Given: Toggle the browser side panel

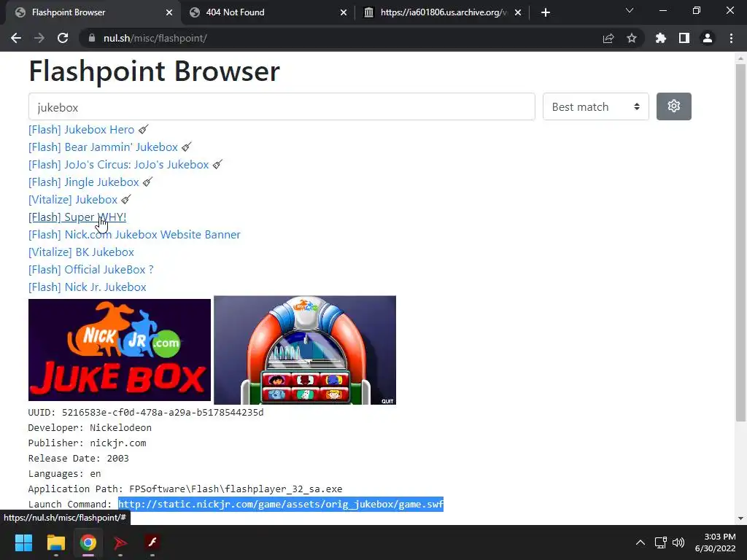Looking at the screenshot, I should click(684, 38).
